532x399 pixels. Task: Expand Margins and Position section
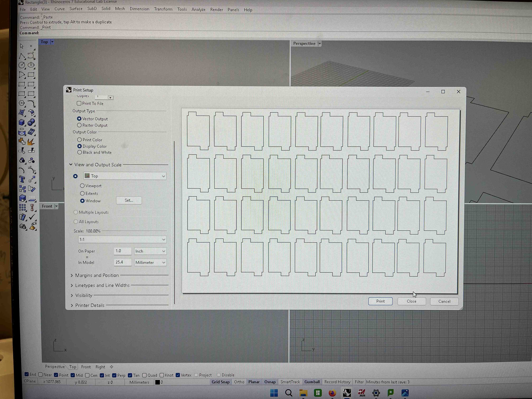(97, 275)
